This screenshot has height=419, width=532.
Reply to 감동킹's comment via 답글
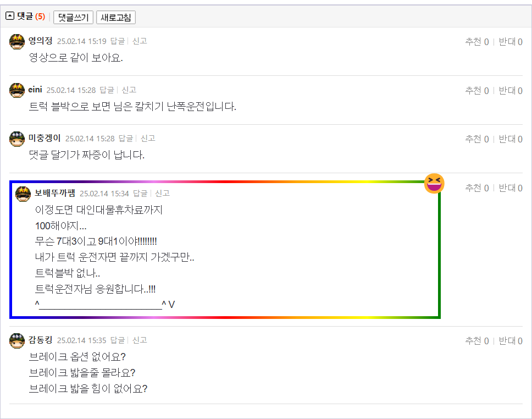click(x=118, y=340)
